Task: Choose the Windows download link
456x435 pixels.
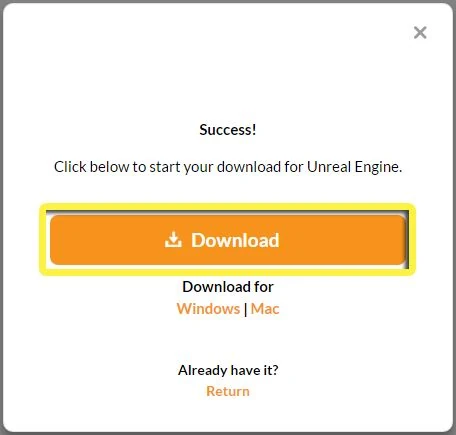Action: (x=208, y=309)
